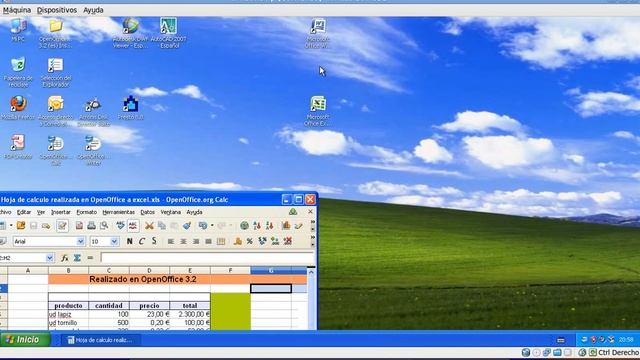Open VirtualBox Máquina menu
Screen dimensions: 640x360
point(17,10)
